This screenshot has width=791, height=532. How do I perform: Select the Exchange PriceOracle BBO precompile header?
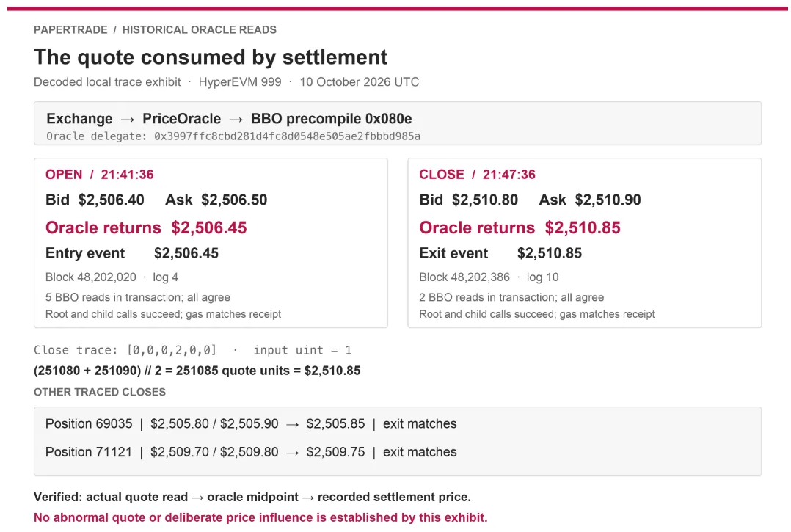pyautogui.click(x=229, y=118)
